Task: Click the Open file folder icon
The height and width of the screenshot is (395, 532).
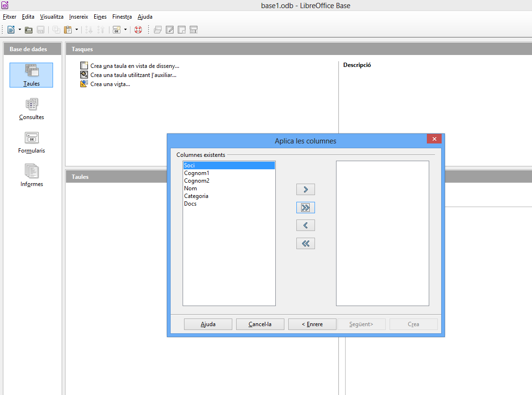Action: [x=29, y=30]
